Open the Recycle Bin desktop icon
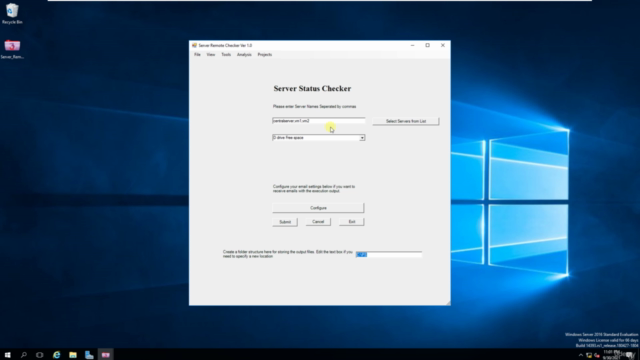 pos(12,13)
